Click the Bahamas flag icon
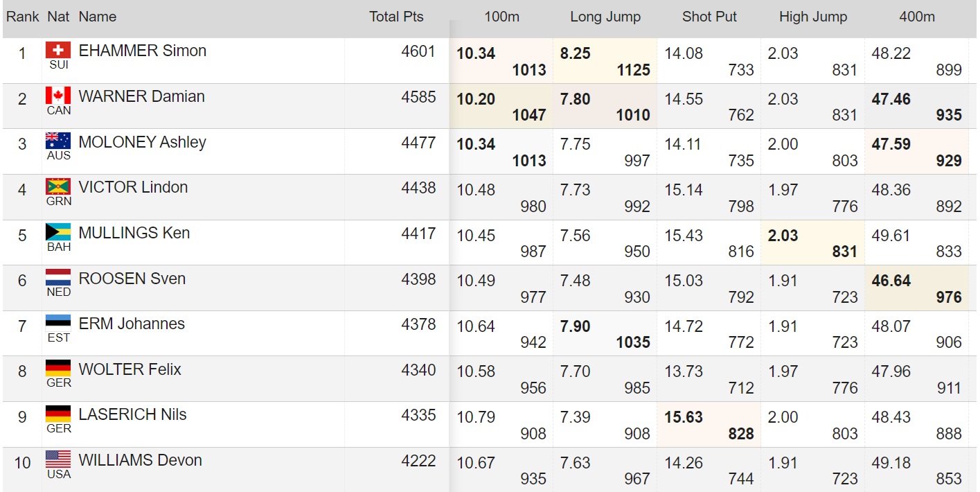Image resolution: width=980 pixels, height=492 pixels. (x=58, y=232)
